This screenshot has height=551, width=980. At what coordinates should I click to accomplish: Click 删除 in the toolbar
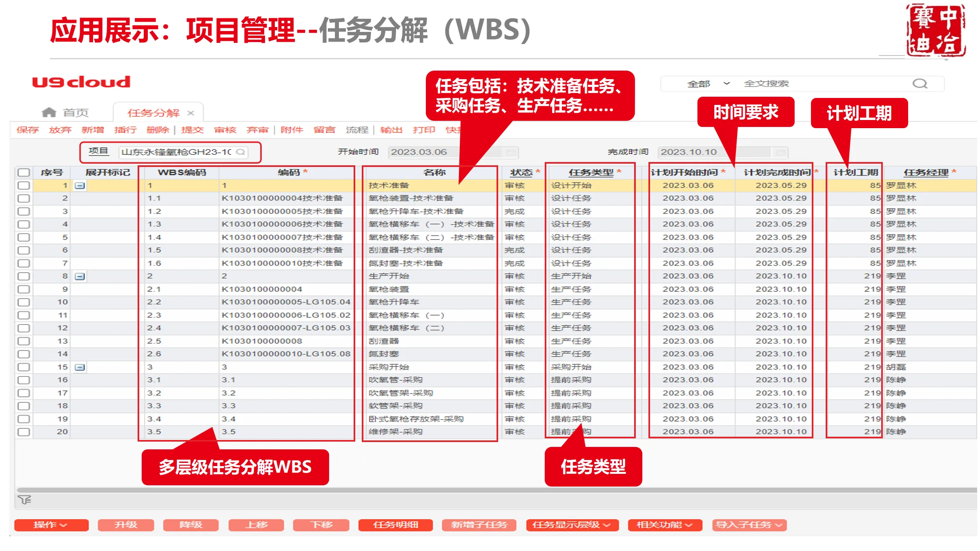click(x=158, y=130)
